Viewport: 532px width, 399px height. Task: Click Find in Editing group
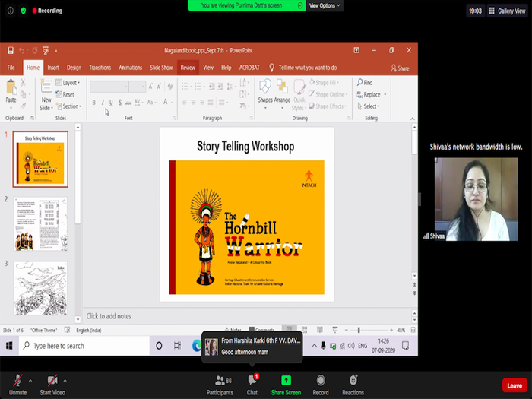click(365, 82)
